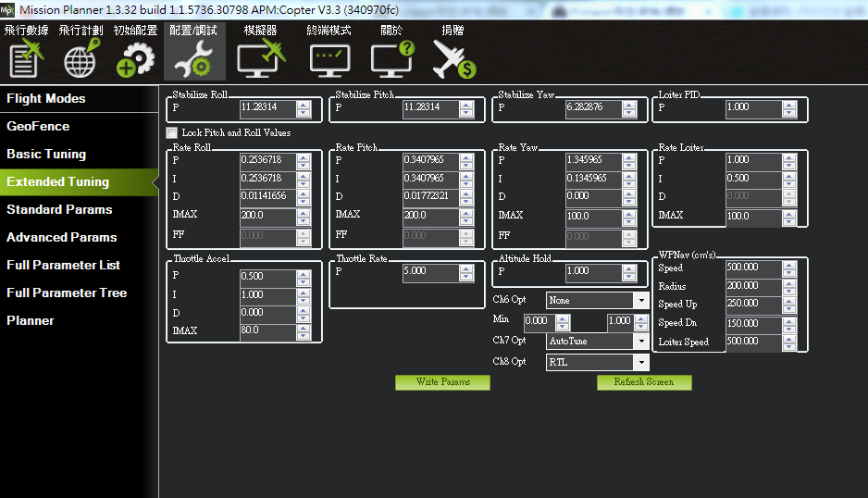868x498 pixels.
Task: Click the Stabilize Yaw P stepper arrows
Action: [x=629, y=109]
